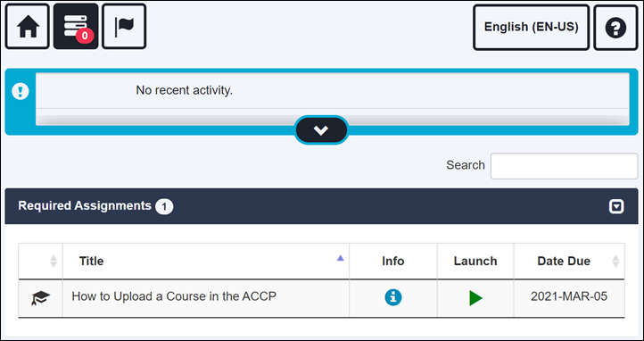Expand the recent activity panel chevron
The height and width of the screenshot is (341, 644).
(x=321, y=130)
